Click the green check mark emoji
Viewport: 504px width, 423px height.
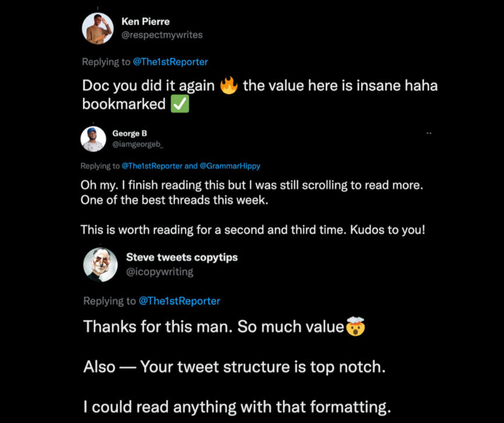[x=180, y=104]
